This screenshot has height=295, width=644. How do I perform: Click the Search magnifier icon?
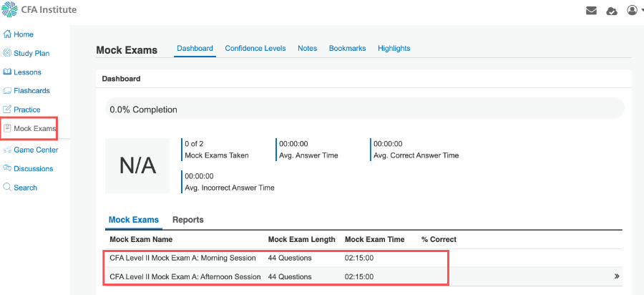coord(7,188)
